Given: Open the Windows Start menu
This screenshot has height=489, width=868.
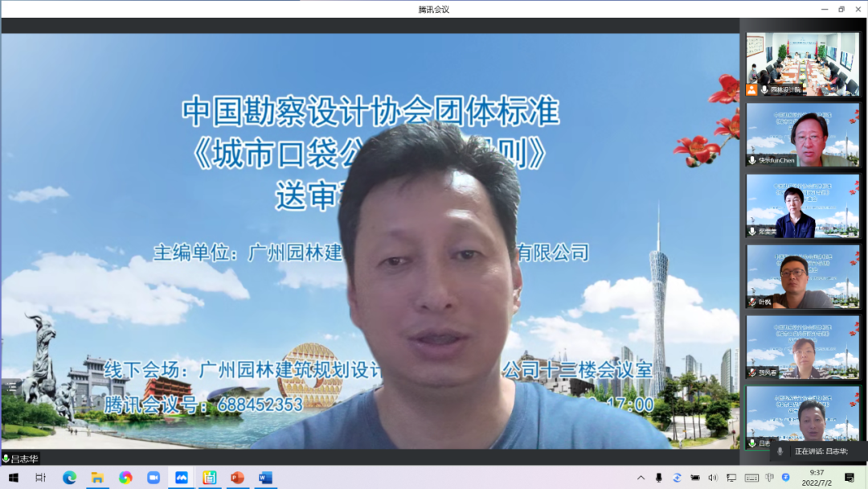Looking at the screenshot, I should click(x=14, y=478).
